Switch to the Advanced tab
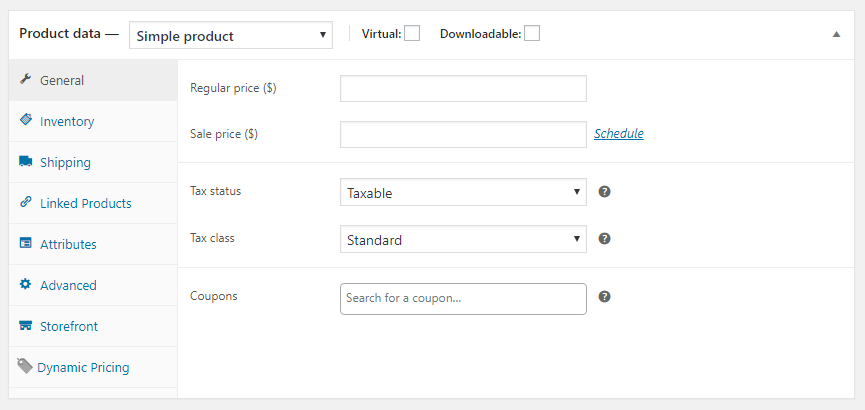The image size is (865, 410). (93, 285)
